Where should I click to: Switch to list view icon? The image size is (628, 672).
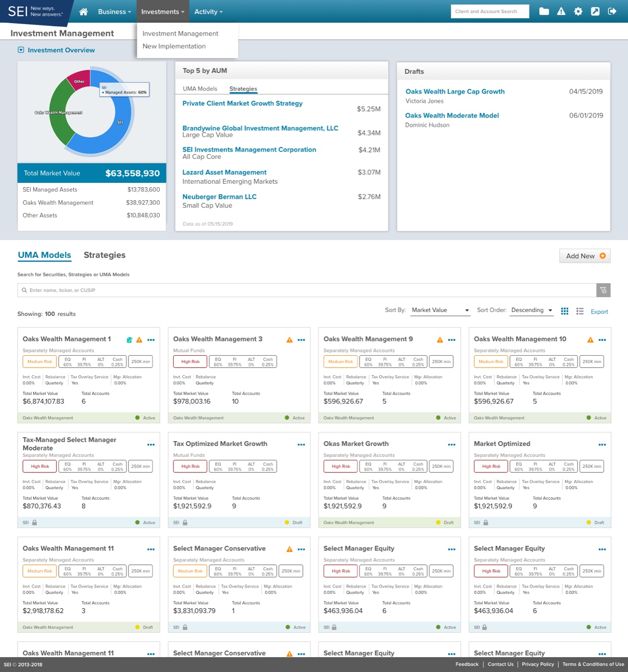click(580, 311)
